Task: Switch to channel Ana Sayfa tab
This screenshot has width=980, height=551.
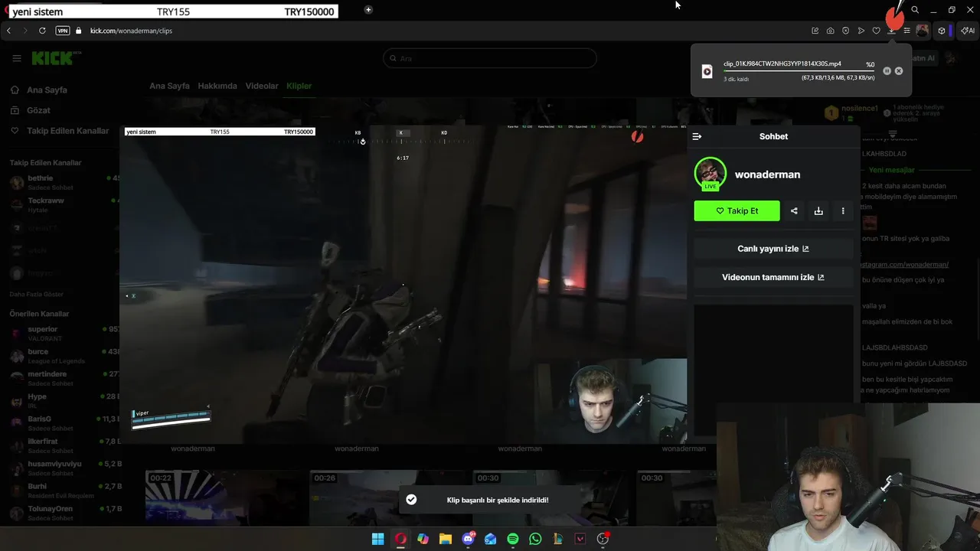Action: [169, 86]
